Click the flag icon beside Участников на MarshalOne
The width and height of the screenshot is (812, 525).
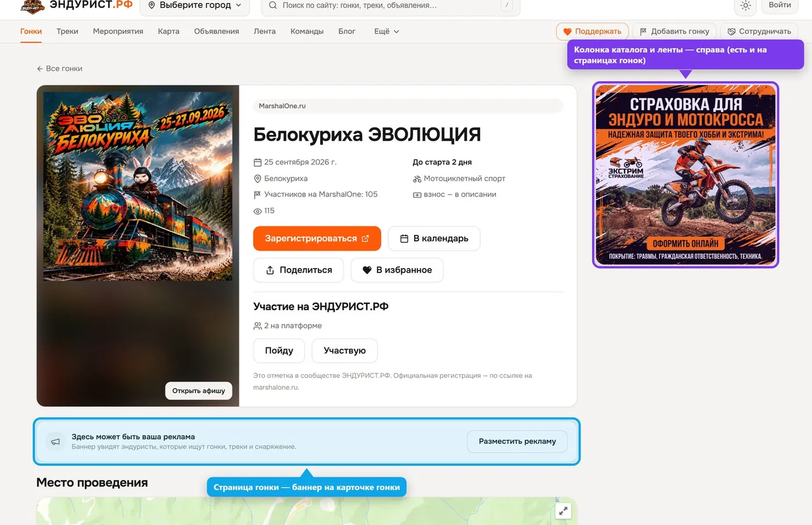(258, 195)
